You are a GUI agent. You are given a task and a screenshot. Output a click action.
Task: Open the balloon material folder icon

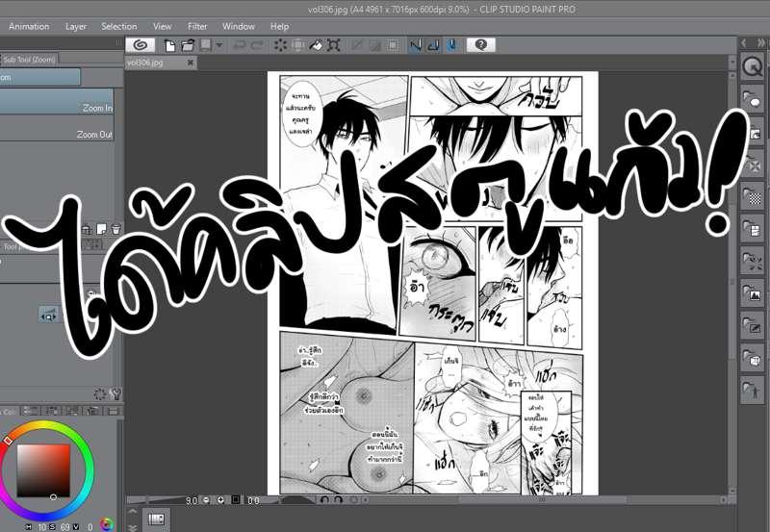click(752, 100)
